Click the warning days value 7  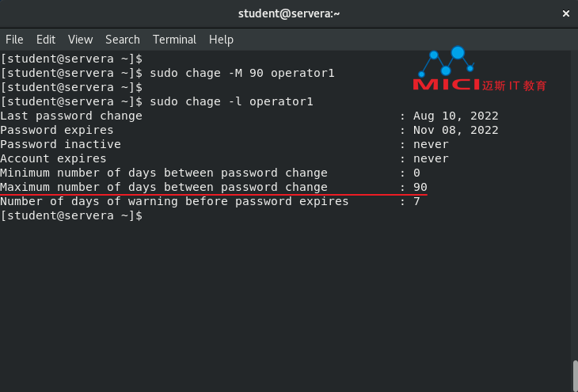tap(416, 201)
